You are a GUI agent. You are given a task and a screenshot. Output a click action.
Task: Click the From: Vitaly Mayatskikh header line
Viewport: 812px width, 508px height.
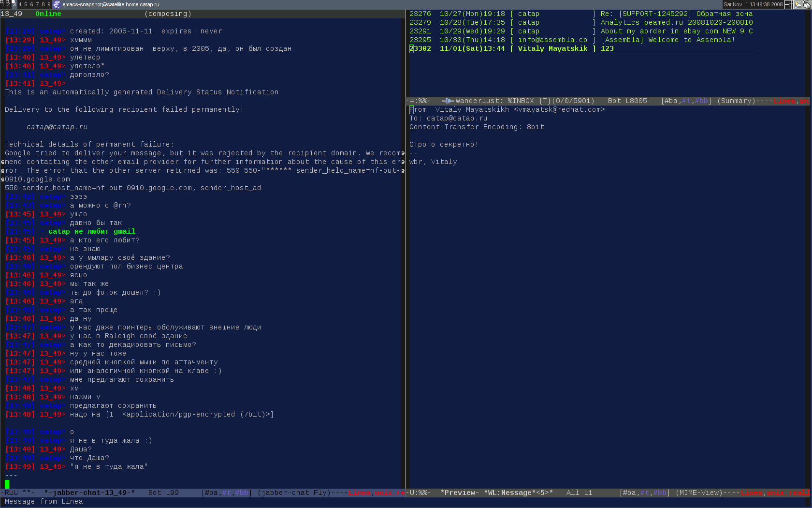point(507,109)
